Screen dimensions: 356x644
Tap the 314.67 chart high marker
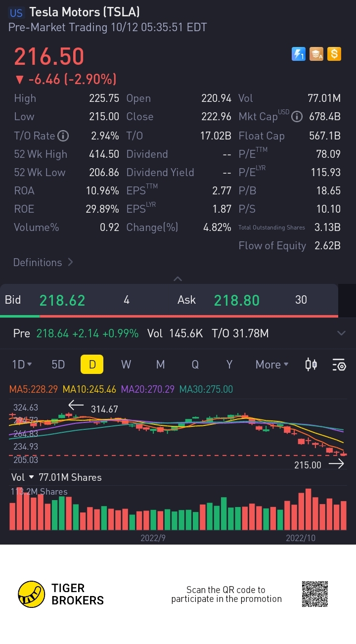click(x=104, y=409)
